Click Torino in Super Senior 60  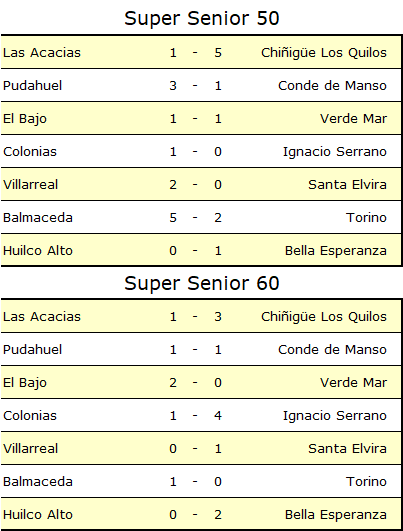[x=366, y=482]
